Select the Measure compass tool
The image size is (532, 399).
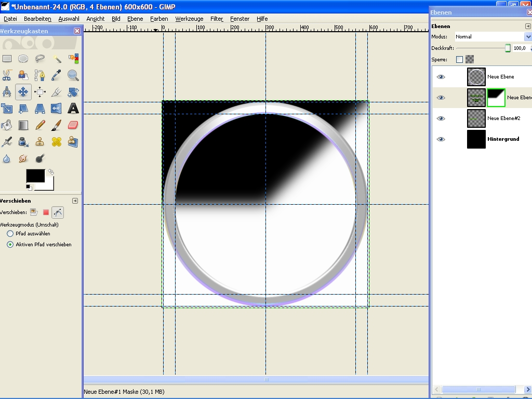[7, 92]
